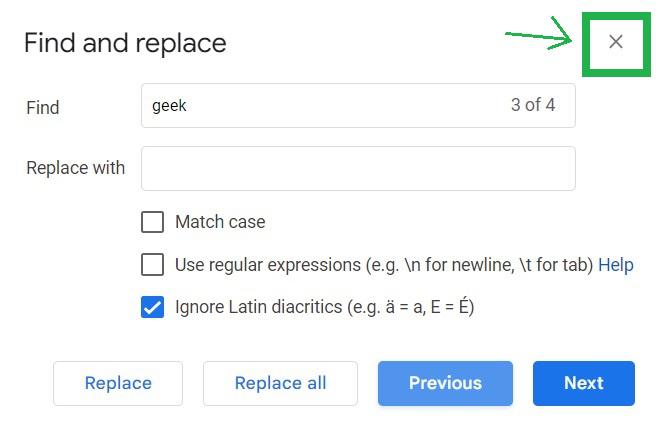Jump to the Next match
The height and width of the screenshot is (433, 664).
[583, 383]
